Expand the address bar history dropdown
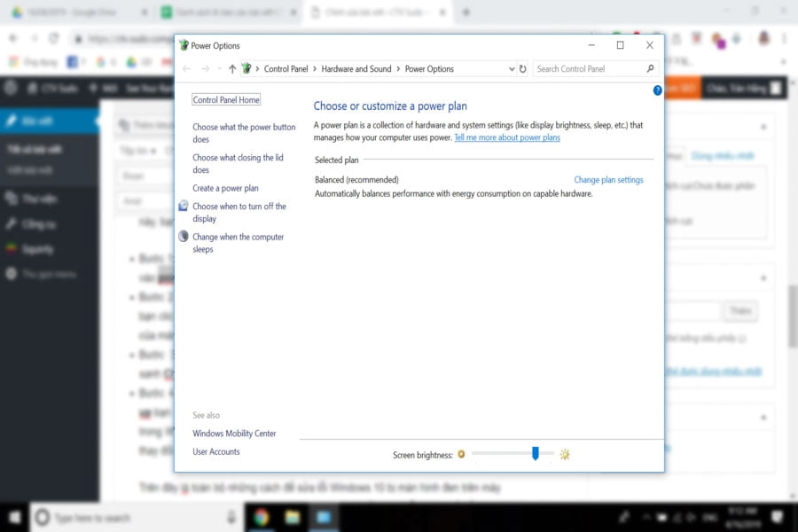798x532 pixels. [x=512, y=69]
